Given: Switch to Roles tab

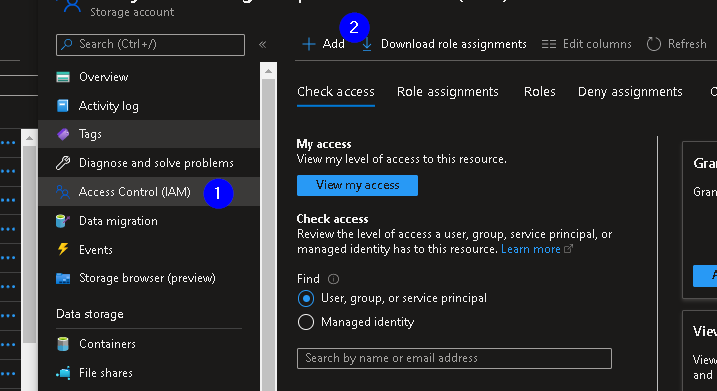Looking at the screenshot, I should (x=540, y=92).
